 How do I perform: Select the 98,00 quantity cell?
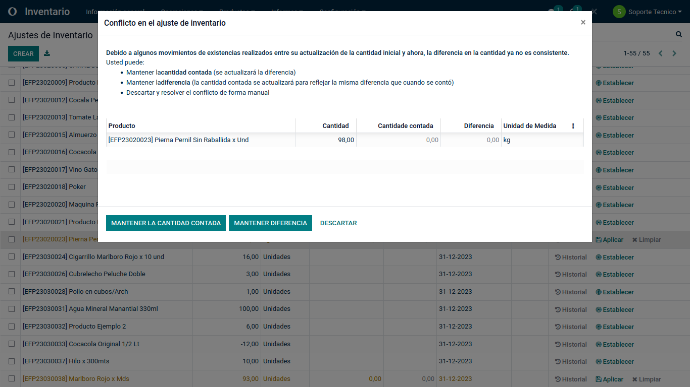click(x=326, y=140)
